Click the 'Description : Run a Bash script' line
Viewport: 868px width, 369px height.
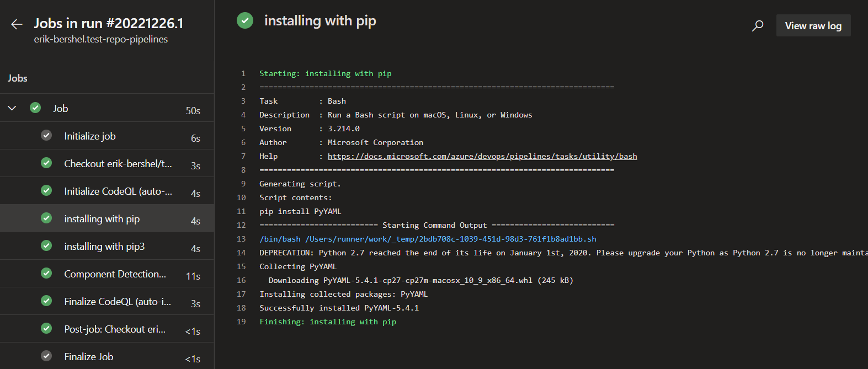coord(396,115)
